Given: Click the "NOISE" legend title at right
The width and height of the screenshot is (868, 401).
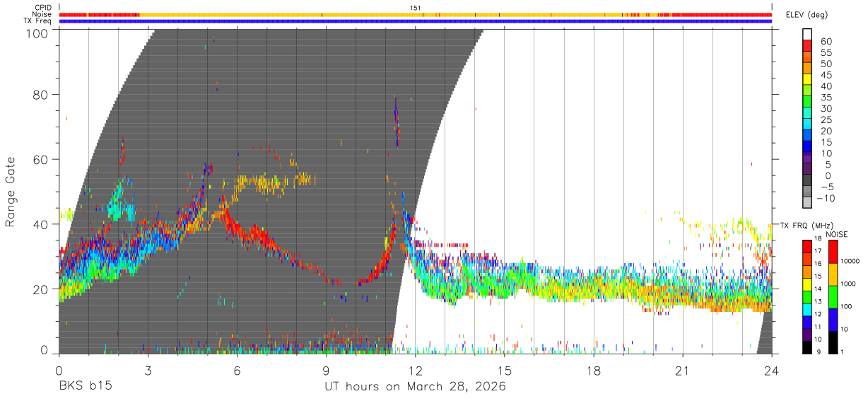Looking at the screenshot, I should (836, 234).
